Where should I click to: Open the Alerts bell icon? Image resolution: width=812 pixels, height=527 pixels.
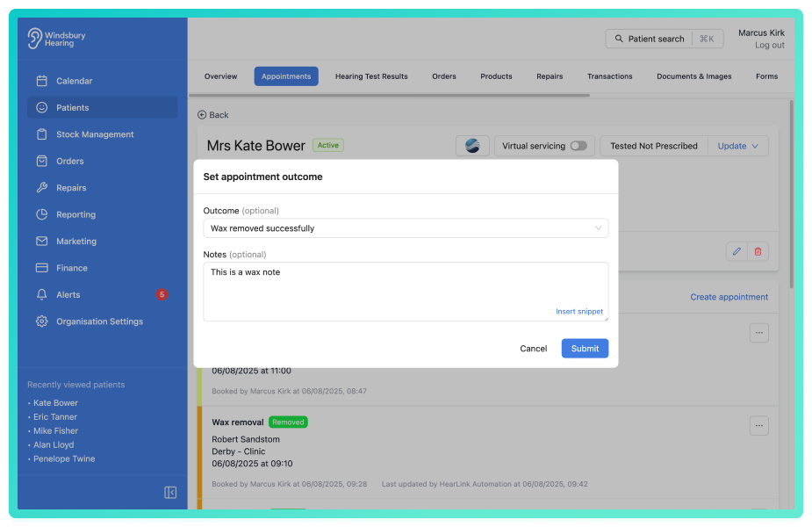[42, 294]
